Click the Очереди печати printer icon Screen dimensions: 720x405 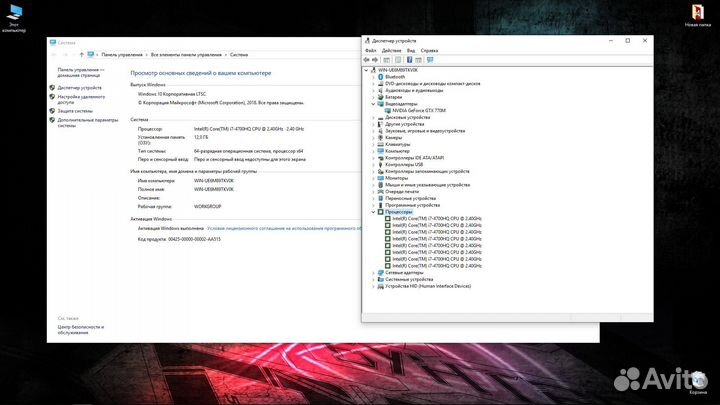point(380,191)
